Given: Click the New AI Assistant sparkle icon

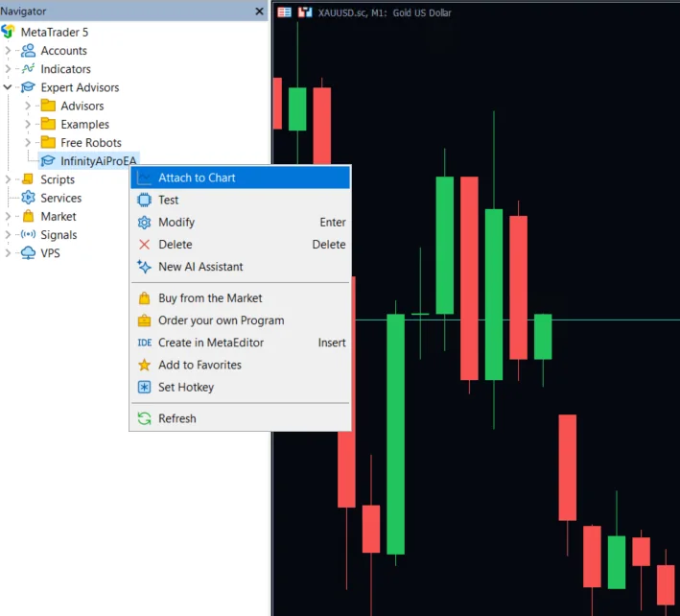Looking at the screenshot, I should (x=144, y=267).
